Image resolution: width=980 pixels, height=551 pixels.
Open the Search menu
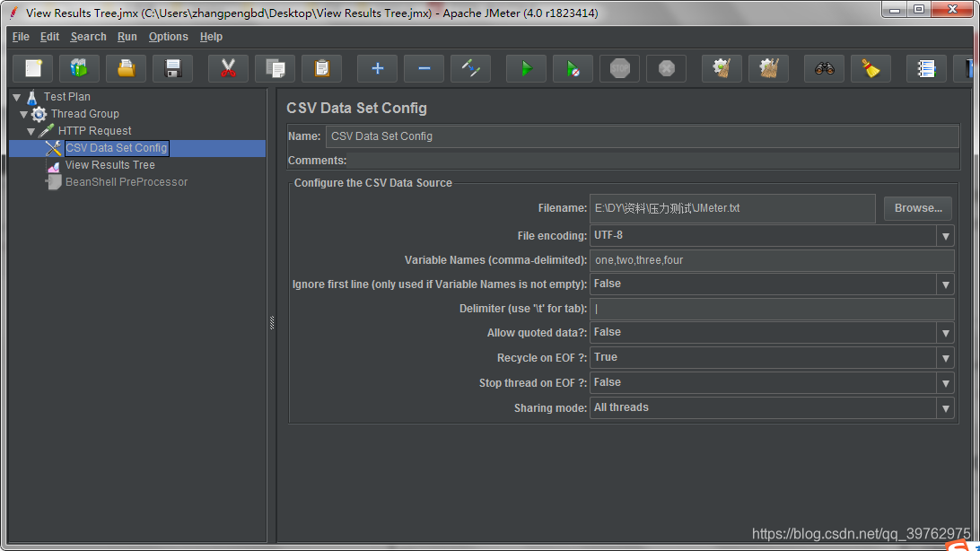coord(88,37)
